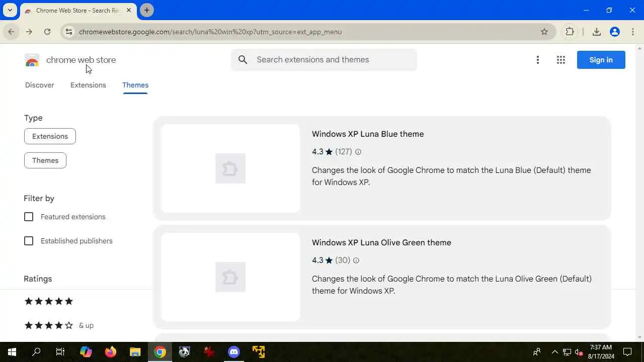
Task: Open the Google apps grid icon
Action: coord(561,60)
